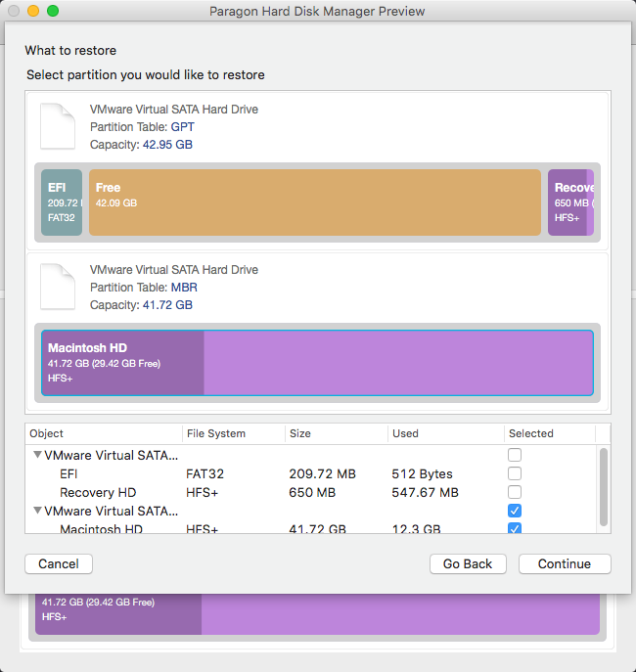Click the Capacity 41.72 GB value

click(x=167, y=305)
